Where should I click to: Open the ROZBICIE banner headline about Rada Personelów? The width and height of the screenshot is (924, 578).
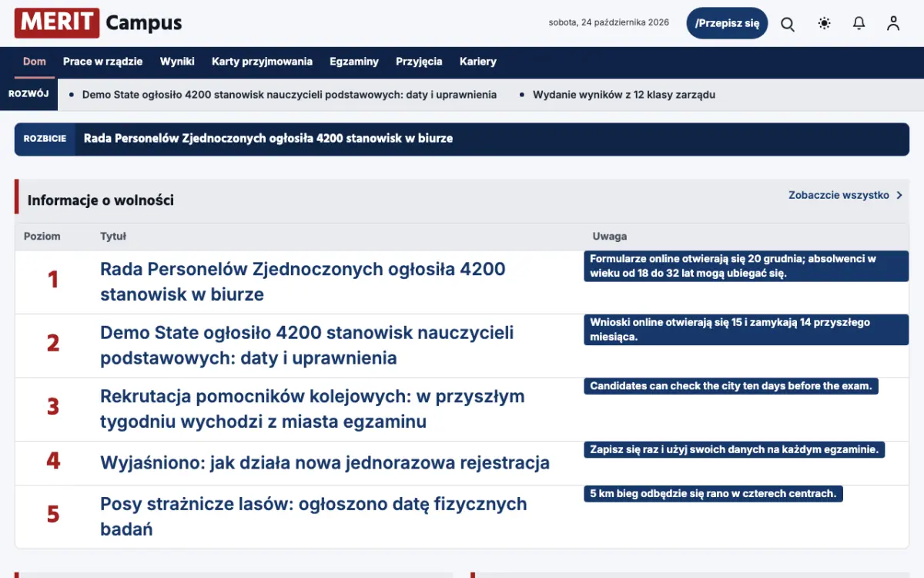(268, 139)
